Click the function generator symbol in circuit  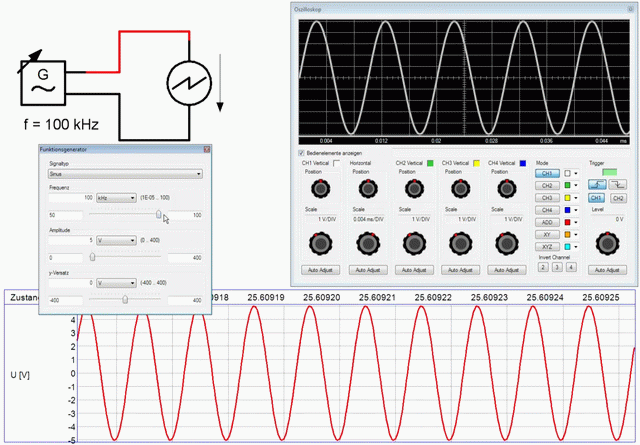pyautogui.click(x=43, y=82)
